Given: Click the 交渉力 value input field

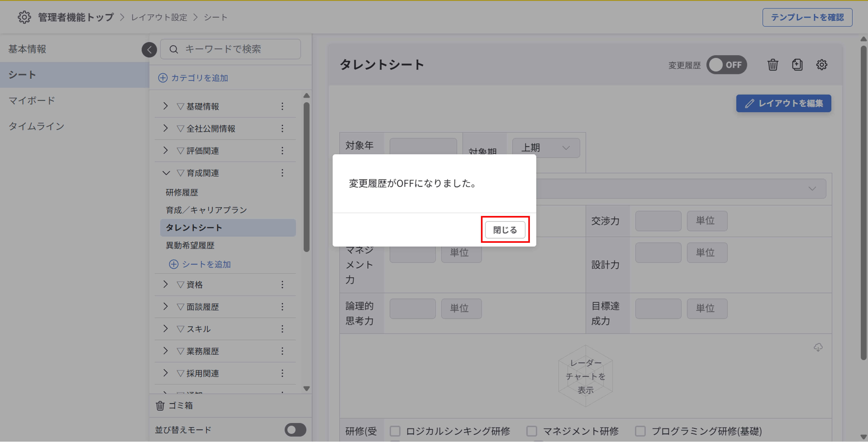Looking at the screenshot, I should pos(658,221).
